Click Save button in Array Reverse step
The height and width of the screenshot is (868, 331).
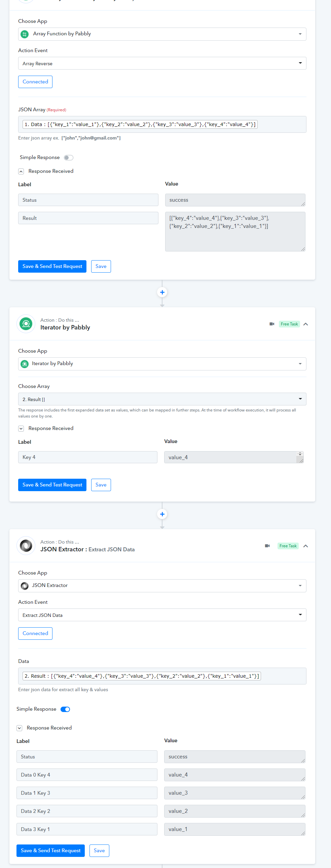pos(101,266)
